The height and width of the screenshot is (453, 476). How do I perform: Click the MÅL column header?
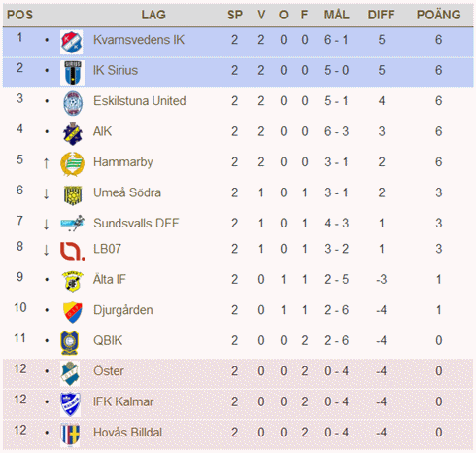(x=336, y=15)
